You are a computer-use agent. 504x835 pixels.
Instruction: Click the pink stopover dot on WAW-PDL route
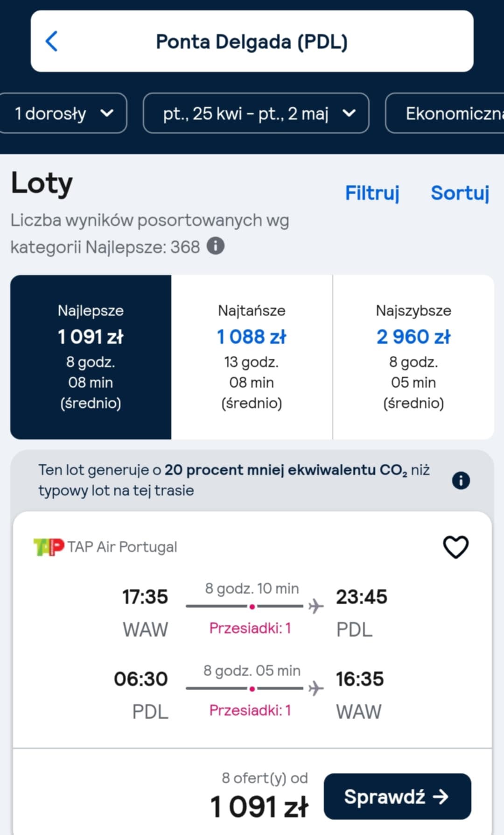pyautogui.click(x=252, y=607)
